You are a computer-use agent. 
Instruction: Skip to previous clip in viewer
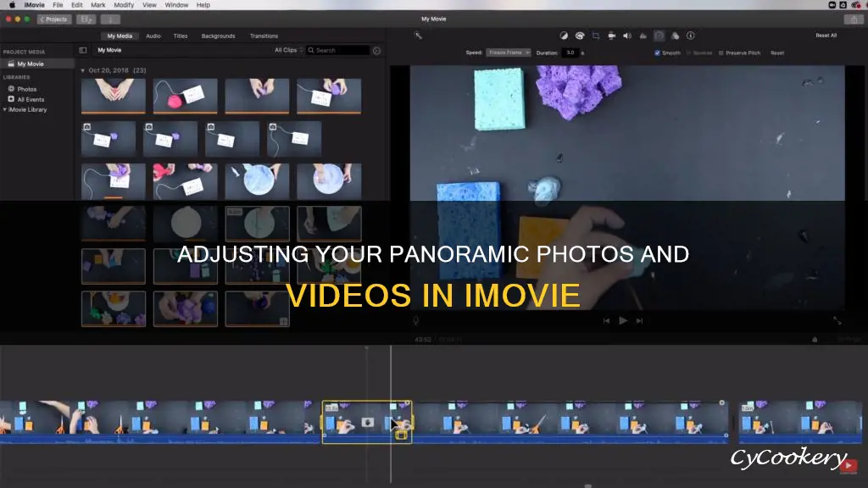tap(607, 320)
